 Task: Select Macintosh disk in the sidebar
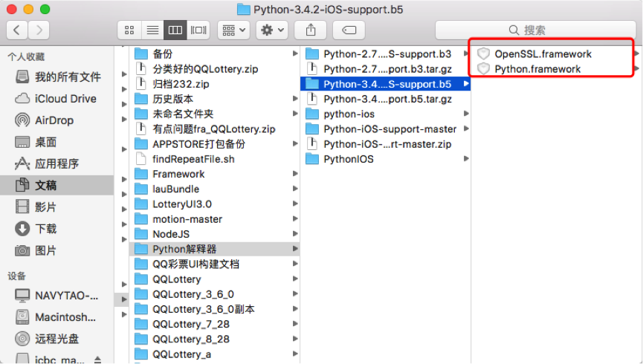pyautogui.click(x=57, y=317)
